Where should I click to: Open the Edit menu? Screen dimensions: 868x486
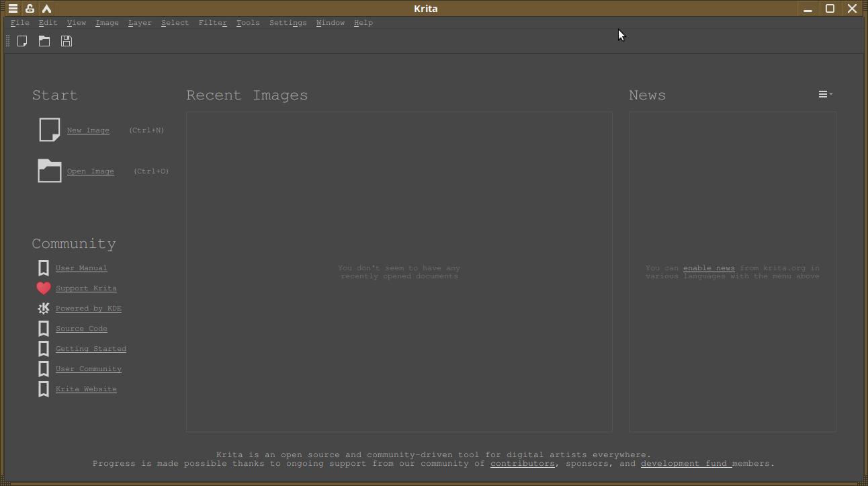48,23
